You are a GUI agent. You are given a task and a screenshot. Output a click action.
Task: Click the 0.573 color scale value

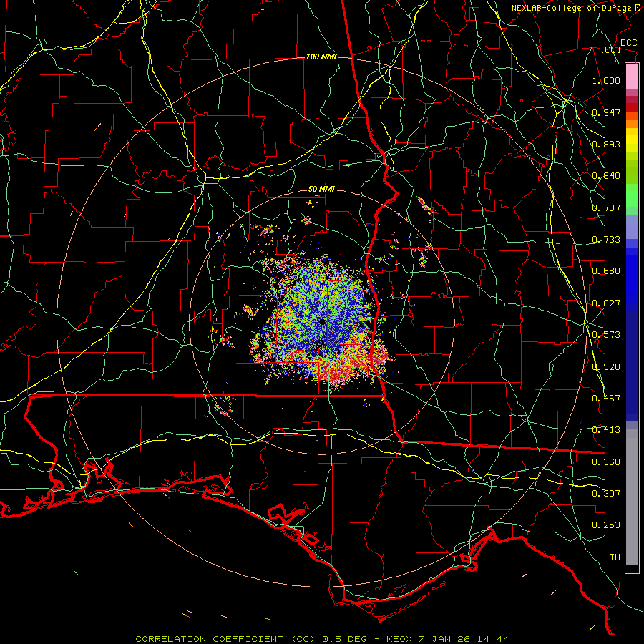pos(606,335)
